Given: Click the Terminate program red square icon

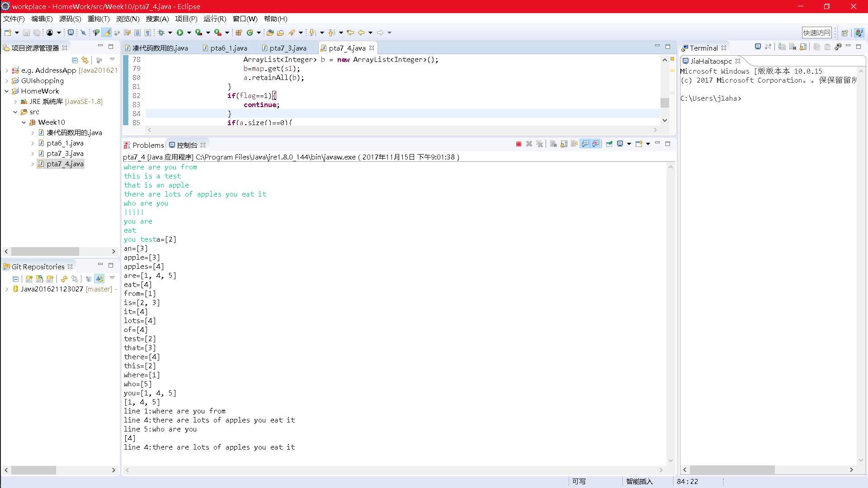Looking at the screenshot, I should coord(519,144).
